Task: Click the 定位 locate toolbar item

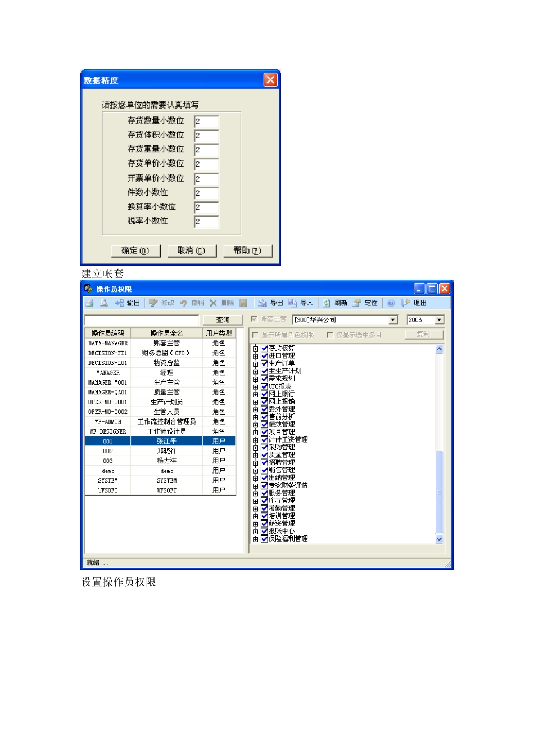Action: 365,303
